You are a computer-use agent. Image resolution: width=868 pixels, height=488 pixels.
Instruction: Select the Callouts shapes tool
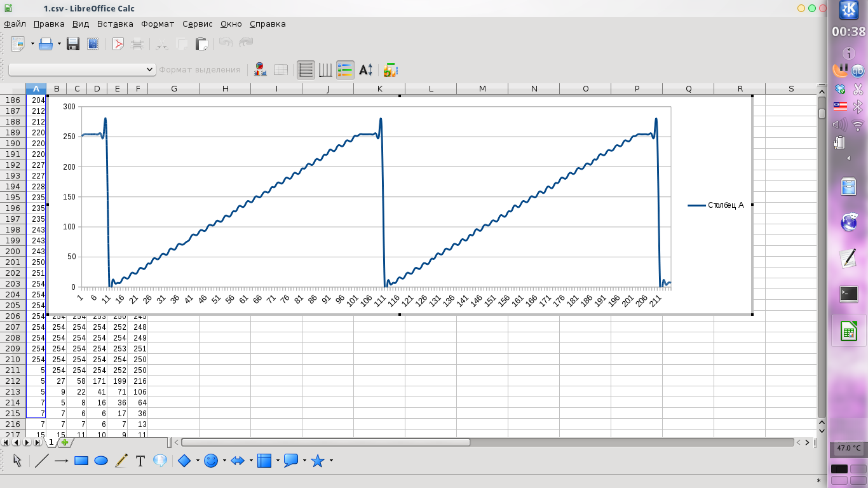pyautogui.click(x=291, y=461)
